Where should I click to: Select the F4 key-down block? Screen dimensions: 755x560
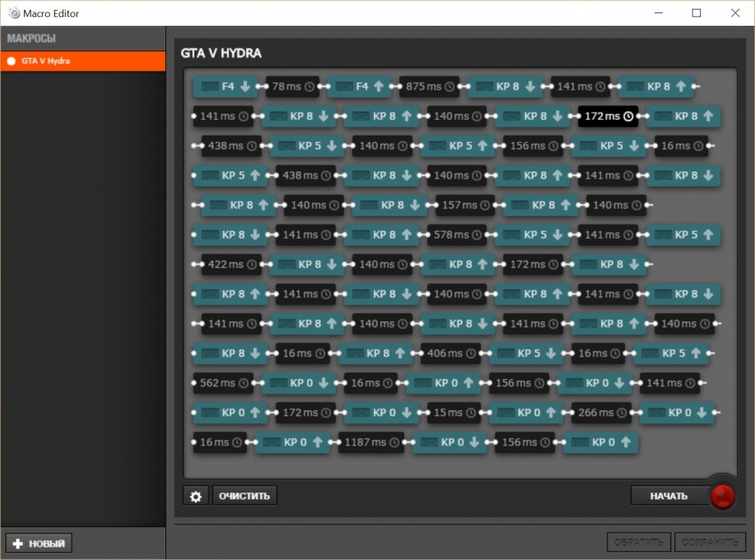coord(226,87)
